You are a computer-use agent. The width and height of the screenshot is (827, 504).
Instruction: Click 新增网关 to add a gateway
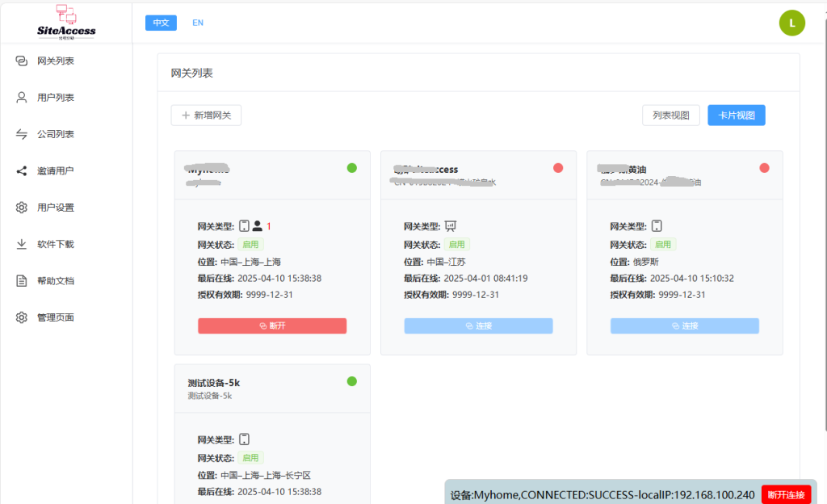(x=206, y=115)
